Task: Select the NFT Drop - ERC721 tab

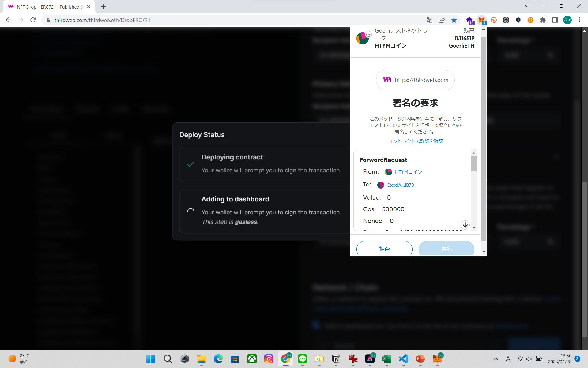Action: point(49,7)
